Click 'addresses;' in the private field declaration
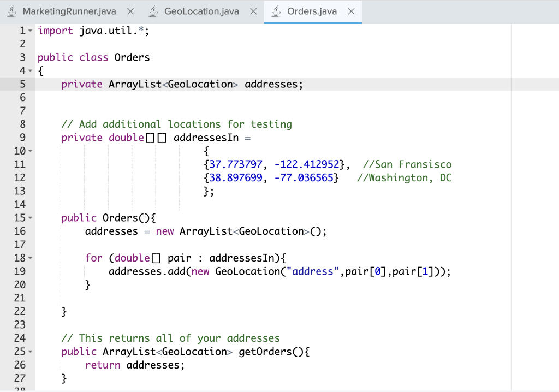The width and height of the screenshot is (559, 392). click(273, 84)
